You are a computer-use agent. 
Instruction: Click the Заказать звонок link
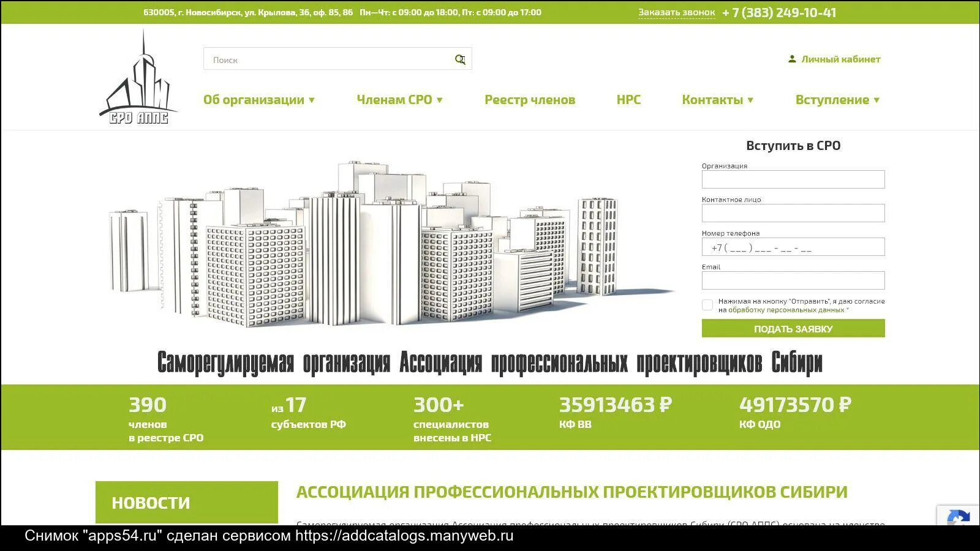(676, 12)
